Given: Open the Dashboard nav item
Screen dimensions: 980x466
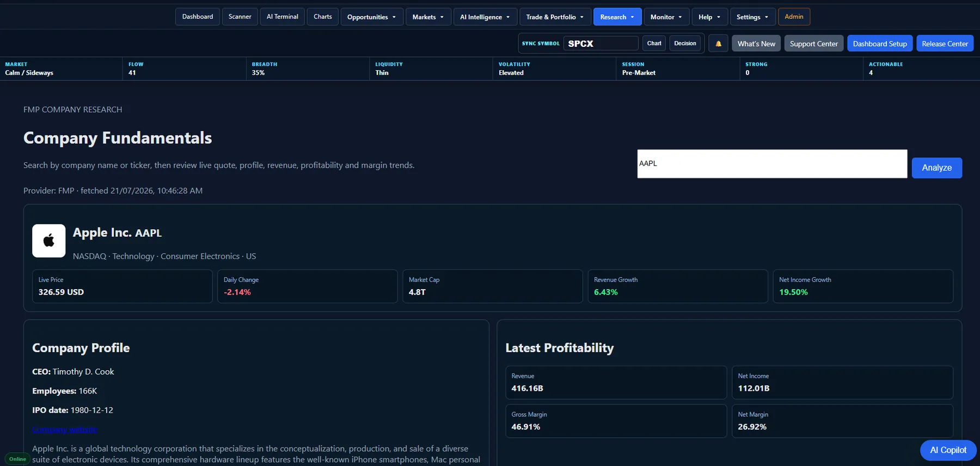Looking at the screenshot, I should click(x=198, y=17).
